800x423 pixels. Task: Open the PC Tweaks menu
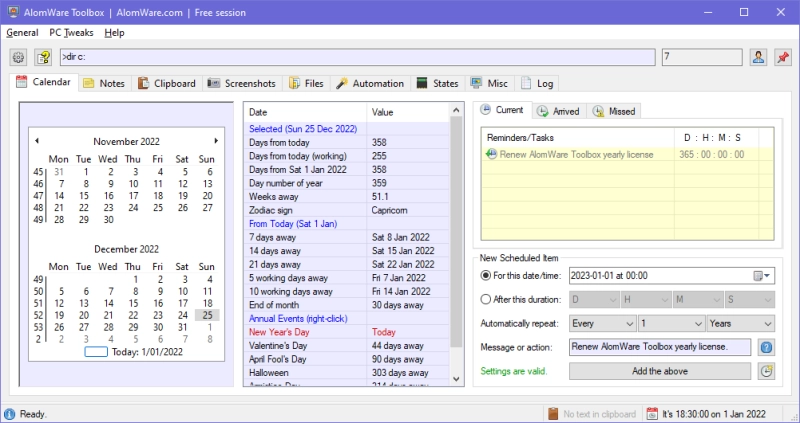click(71, 33)
